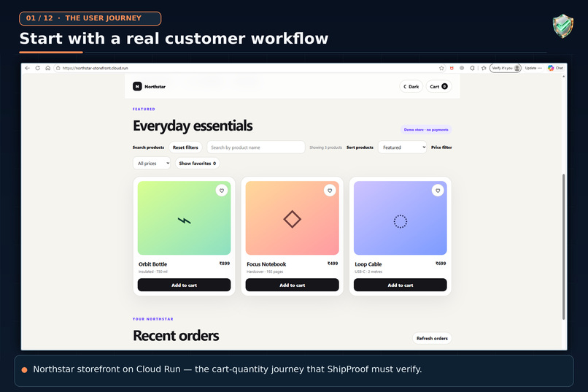The image size is (588, 392).
Task: Click the page vertical scrollbar
Action: pos(563,247)
